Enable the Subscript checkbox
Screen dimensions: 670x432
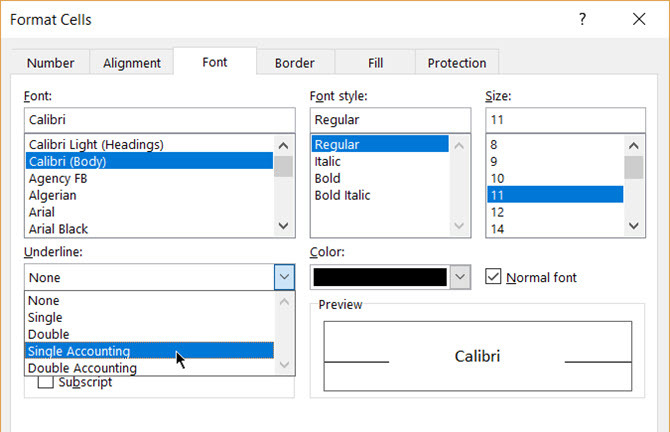(x=46, y=382)
